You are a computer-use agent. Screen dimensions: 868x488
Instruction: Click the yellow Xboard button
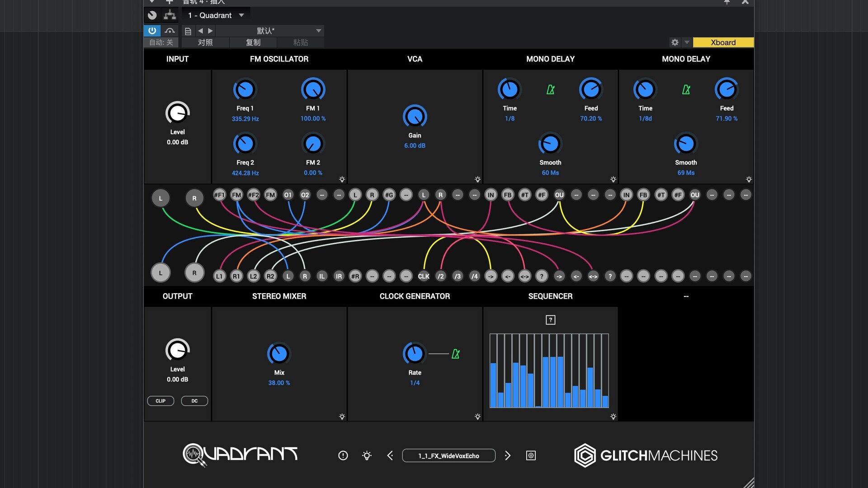click(x=723, y=42)
